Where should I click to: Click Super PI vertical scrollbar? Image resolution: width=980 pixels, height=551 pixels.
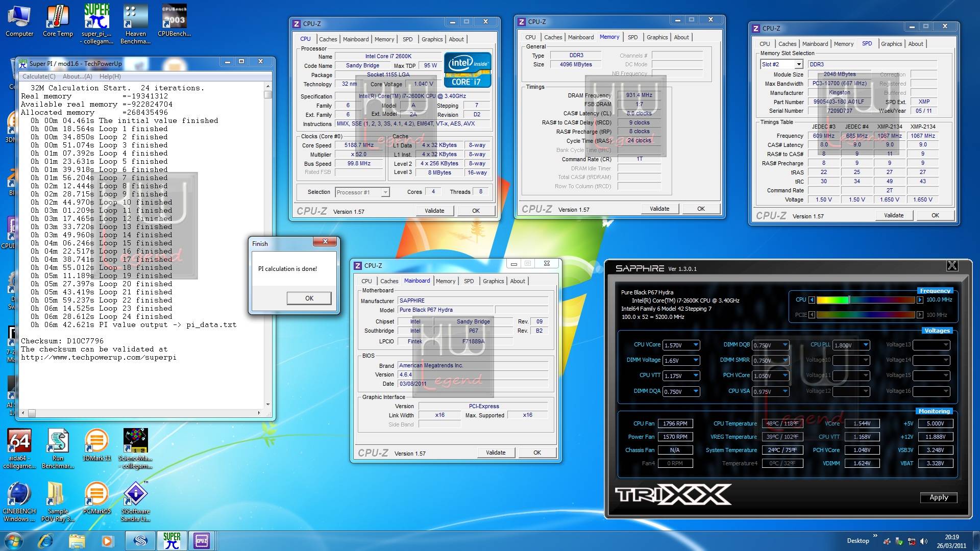coord(268,245)
